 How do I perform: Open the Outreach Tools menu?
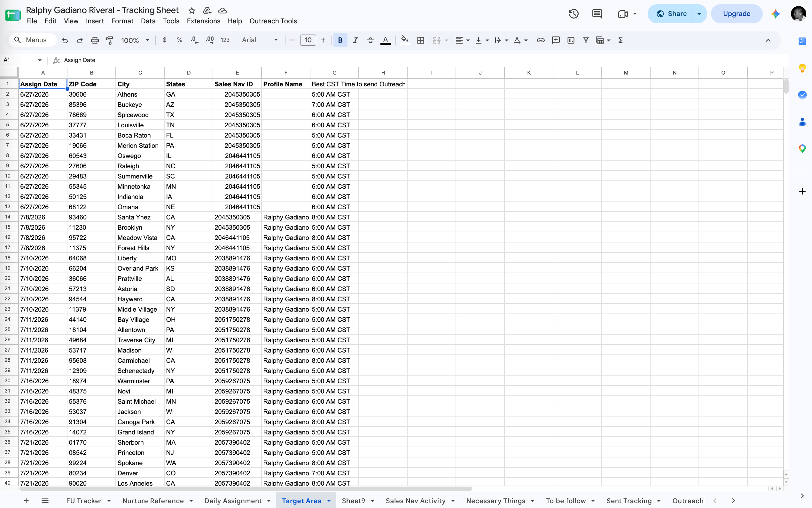273,21
